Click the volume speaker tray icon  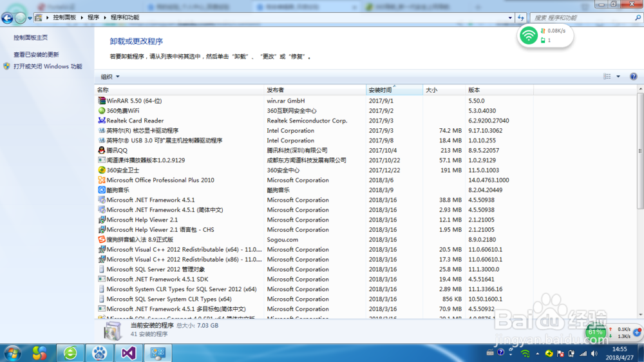pos(594,354)
